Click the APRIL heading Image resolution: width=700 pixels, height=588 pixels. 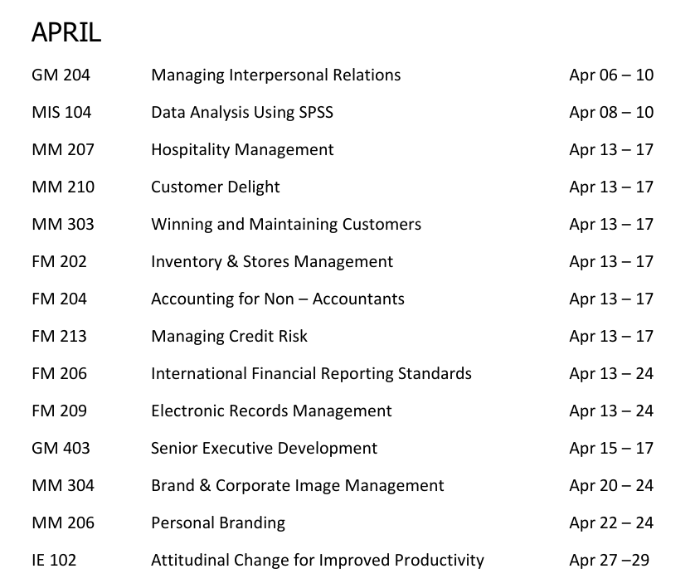(66, 32)
